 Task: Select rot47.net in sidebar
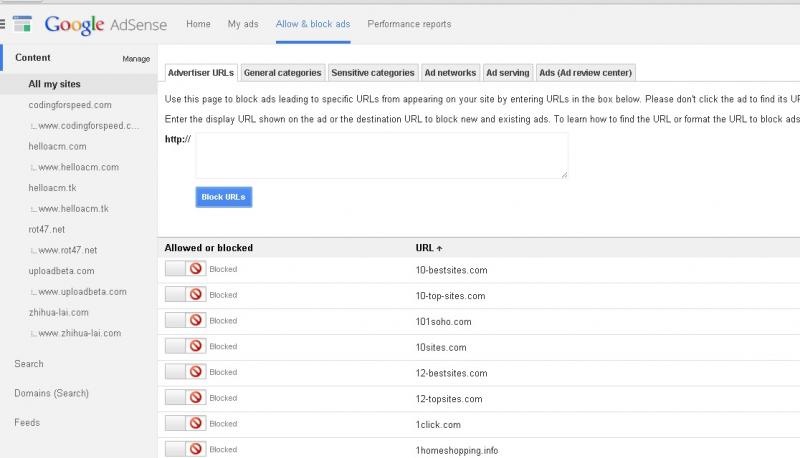pyautogui.click(x=46, y=230)
